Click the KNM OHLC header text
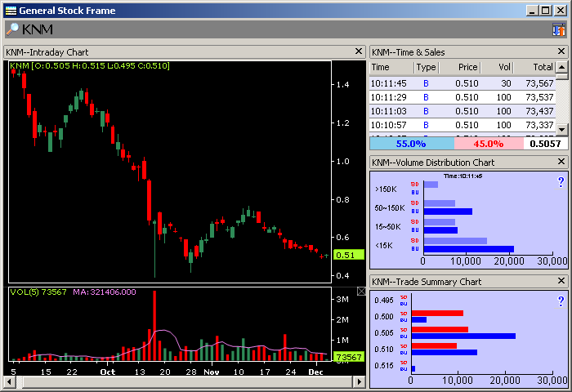The image size is (572, 392). (90, 66)
